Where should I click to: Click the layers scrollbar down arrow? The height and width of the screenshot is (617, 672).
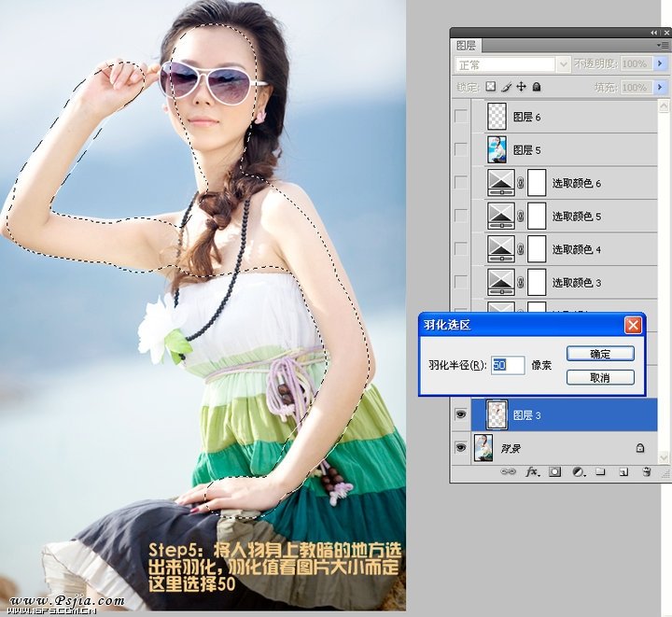(x=664, y=457)
